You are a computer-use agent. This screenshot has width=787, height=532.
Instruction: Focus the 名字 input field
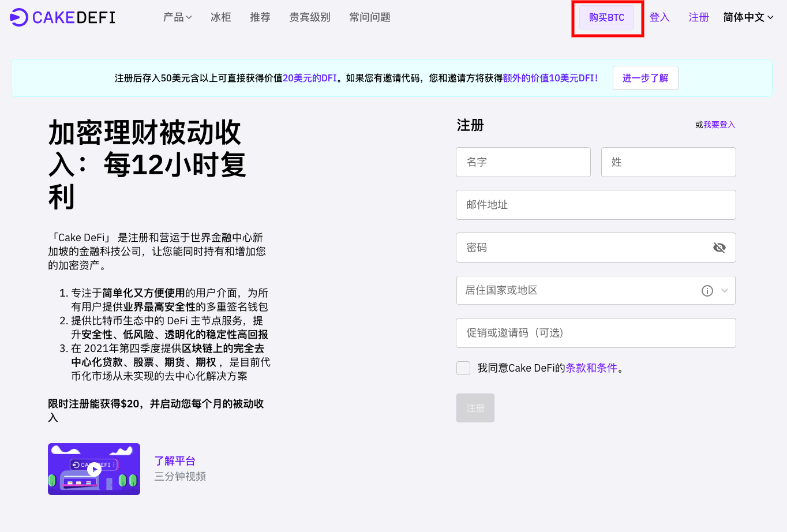[x=523, y=162]
